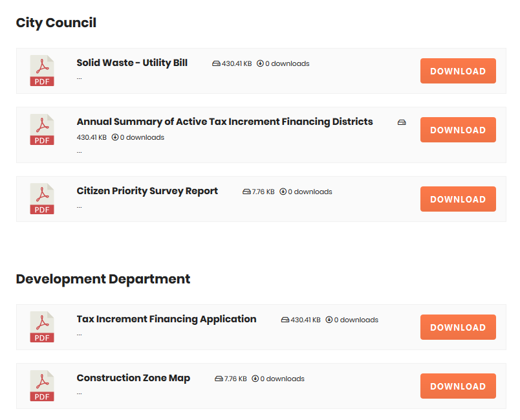Click the PDF icon for Construction Zone Map
This screenshot has width=520, height=420.
42,386
